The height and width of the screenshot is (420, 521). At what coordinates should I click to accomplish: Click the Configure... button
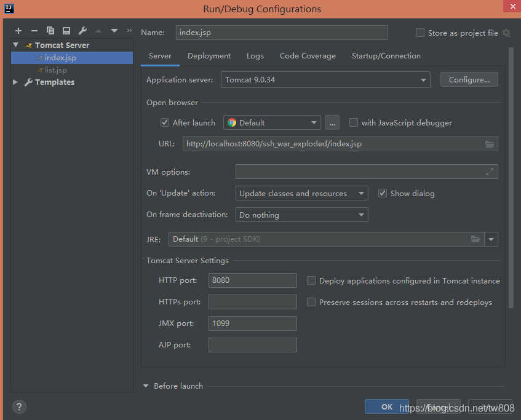[x=469, y=80]
